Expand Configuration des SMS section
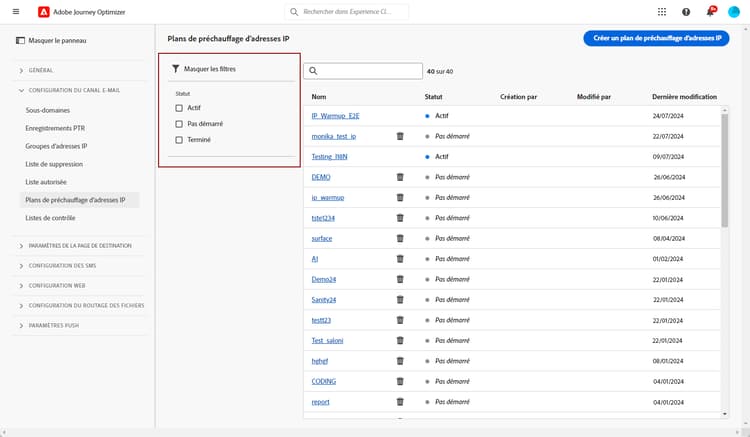Screen dimensions: 750x437 [22, 265]
